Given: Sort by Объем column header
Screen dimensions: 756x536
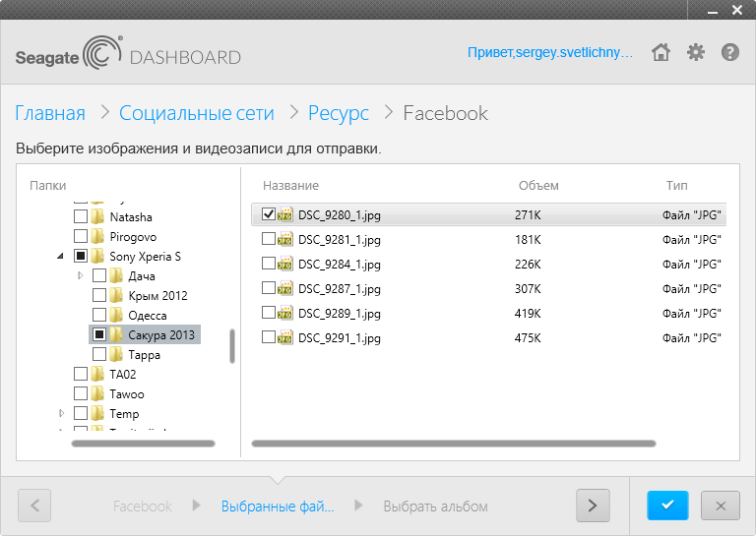Looking at the screenshot, I should tap(538, 186).
